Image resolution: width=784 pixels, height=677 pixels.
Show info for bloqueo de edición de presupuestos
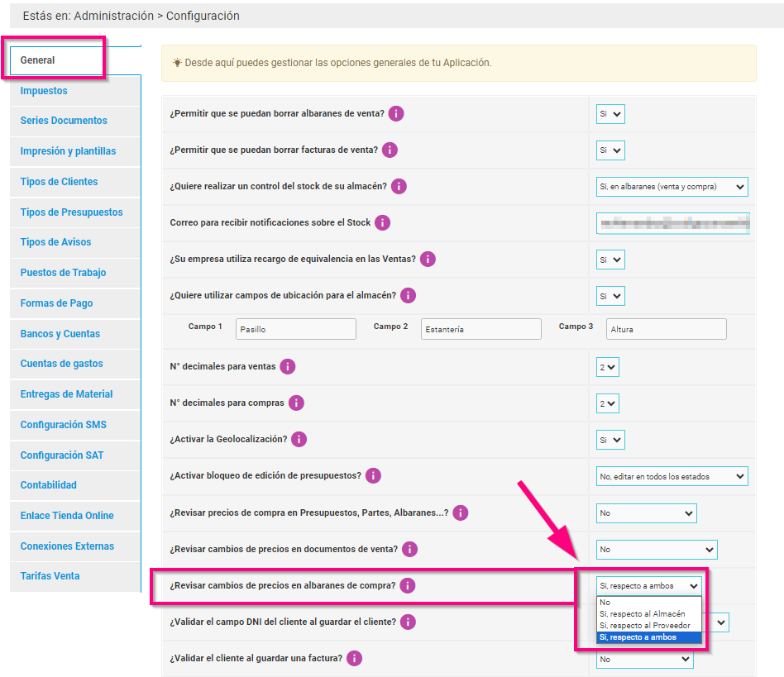point(373,476)
